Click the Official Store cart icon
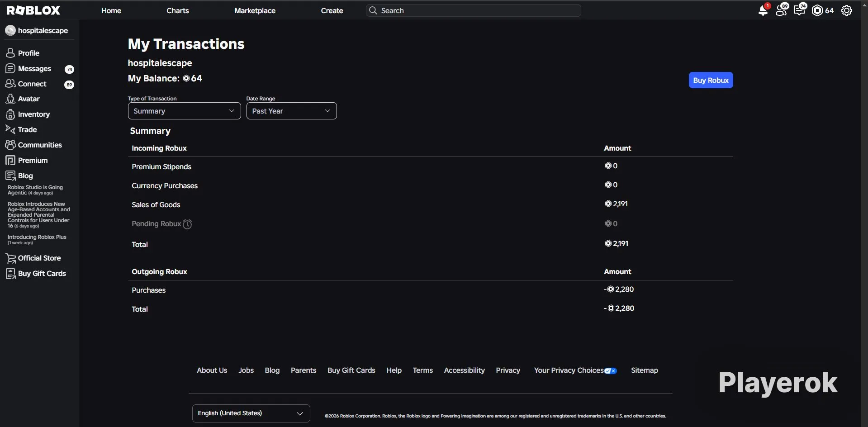 [x=10, y=258]
